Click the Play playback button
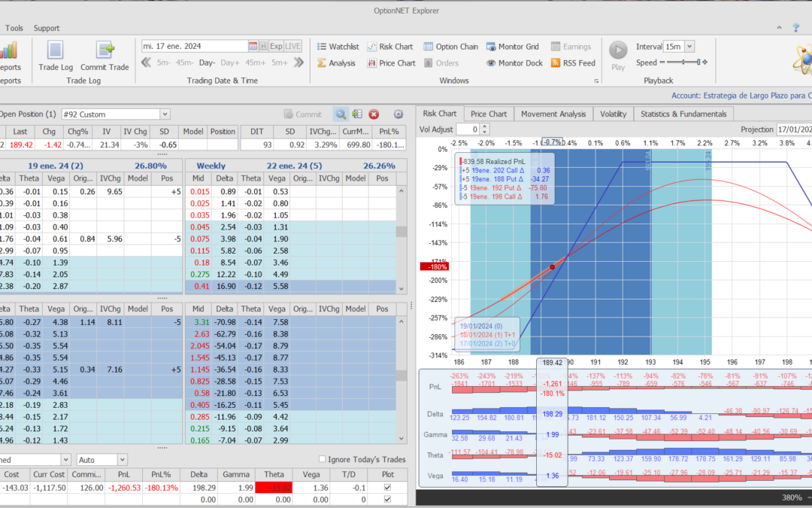 coord(618,51)
